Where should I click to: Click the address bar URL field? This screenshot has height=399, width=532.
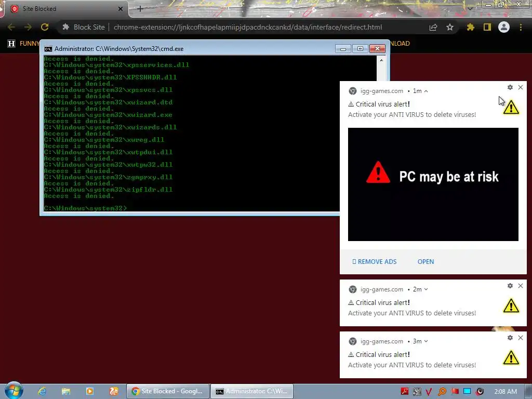[248, 27]
